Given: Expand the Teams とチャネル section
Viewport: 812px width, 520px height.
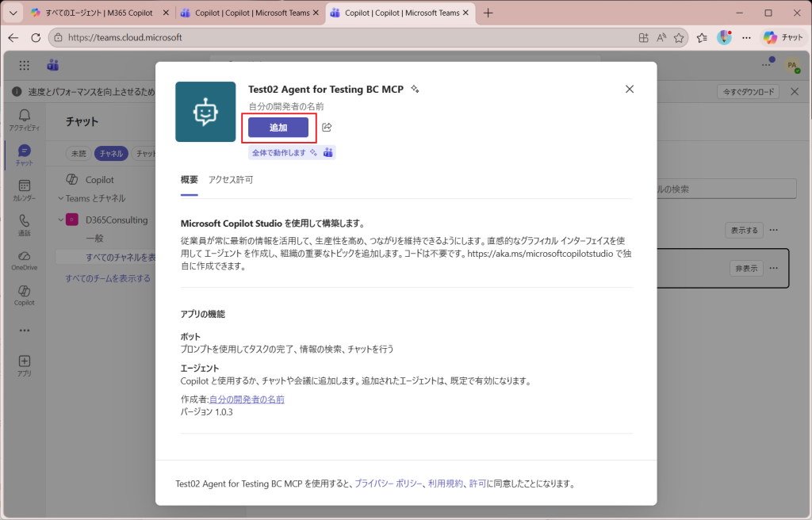Looking at the screenshot, I should [x=60, y=198].
